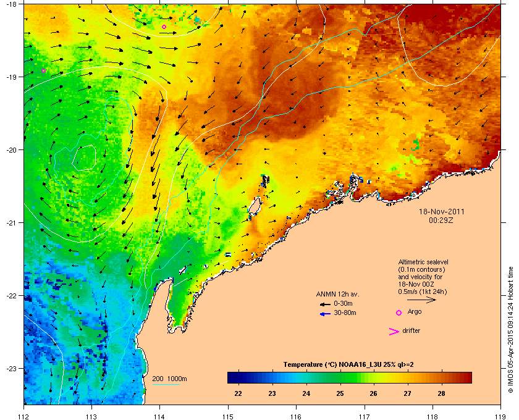Click the '200 1000m' isobath label
The height and width of the screenshot is (420, 519).
pos(169,379)
